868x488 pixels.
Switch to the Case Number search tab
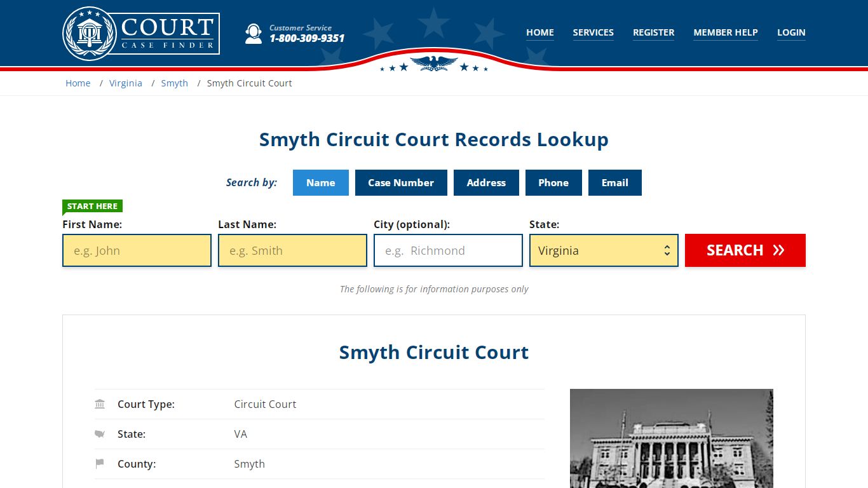tap(401, 182)
